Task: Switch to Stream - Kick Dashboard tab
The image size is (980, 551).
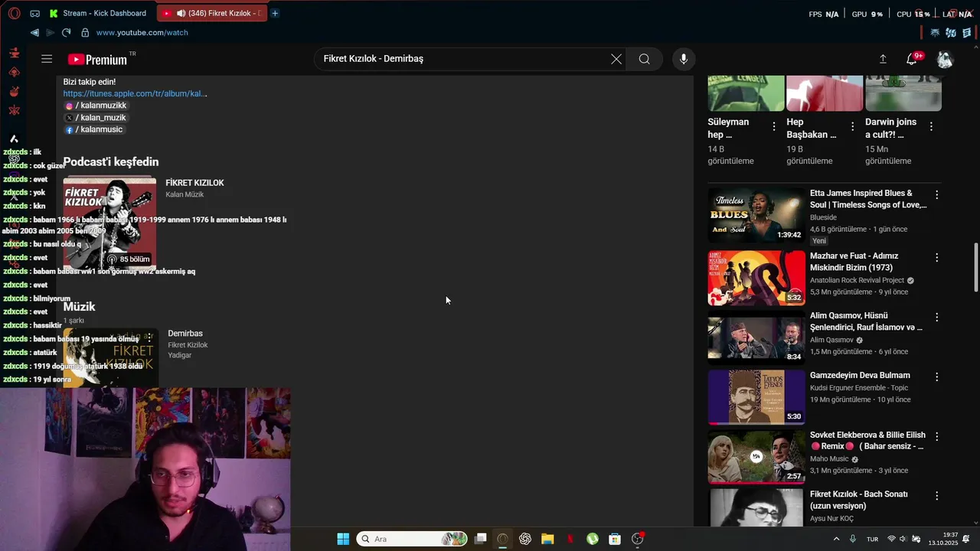Action: click(x=98, y=13)
